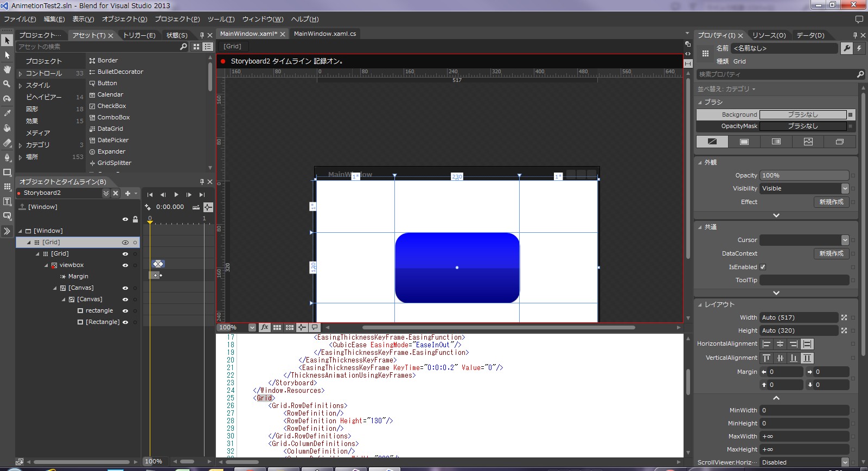Open the canvas zoom percentage dropdown
The height and width of the screenshot is (471, 868).
(x=252, y=327)
